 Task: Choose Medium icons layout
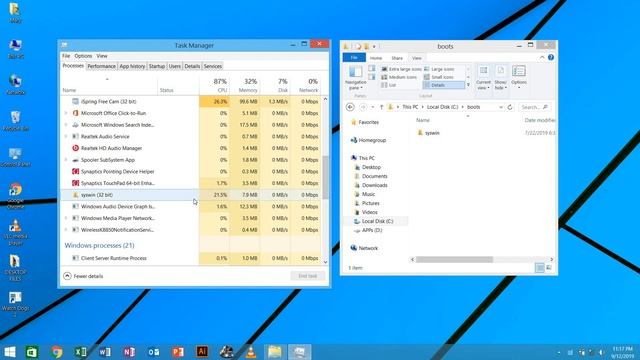(399, 77)
